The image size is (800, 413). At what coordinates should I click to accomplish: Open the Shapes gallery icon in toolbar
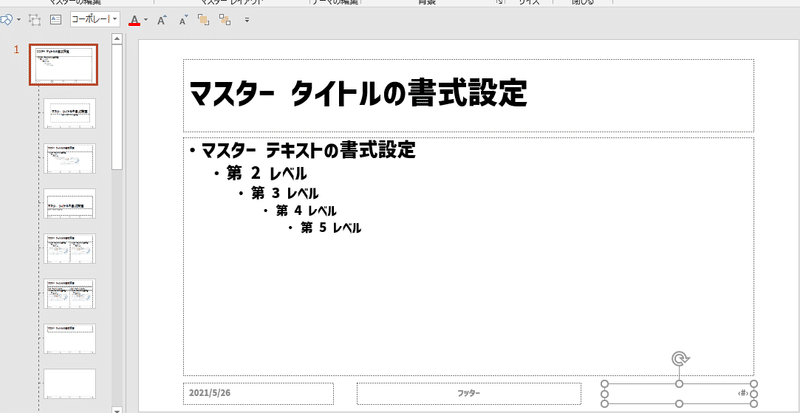[x=6, y=20]
